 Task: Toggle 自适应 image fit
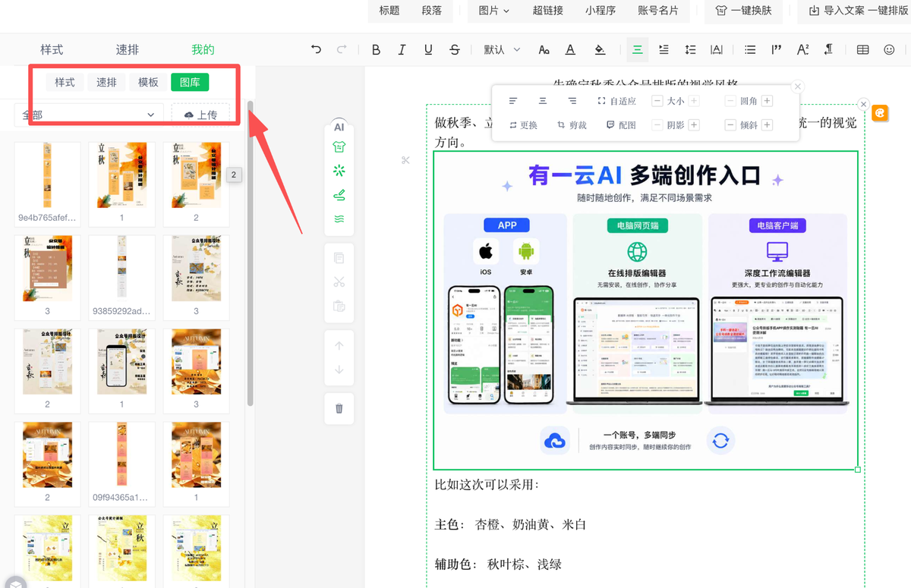tap(616, 101)
